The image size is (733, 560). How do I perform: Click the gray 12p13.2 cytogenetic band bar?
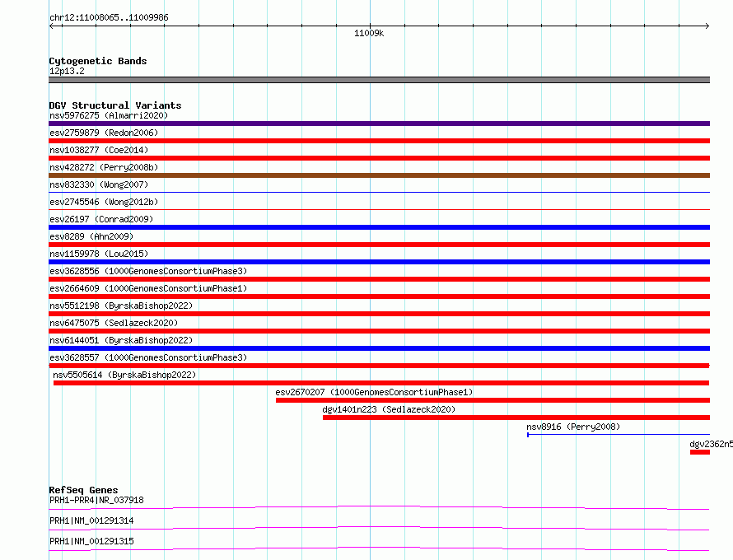379,80
